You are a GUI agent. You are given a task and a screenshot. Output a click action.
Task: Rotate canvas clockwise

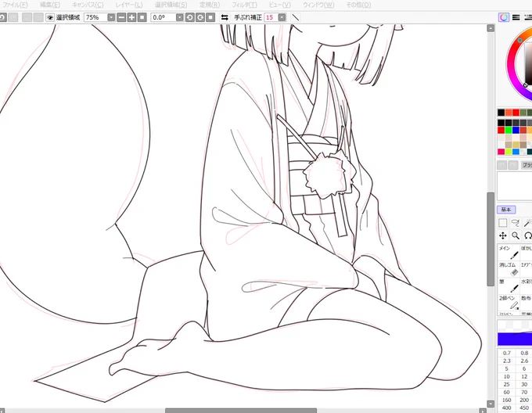coord(200,17)
